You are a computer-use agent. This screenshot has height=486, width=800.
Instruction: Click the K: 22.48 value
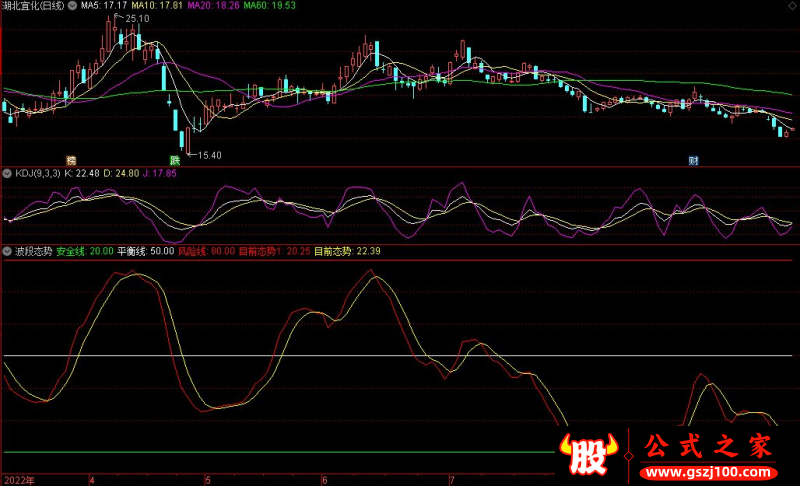tap(82, 173)
